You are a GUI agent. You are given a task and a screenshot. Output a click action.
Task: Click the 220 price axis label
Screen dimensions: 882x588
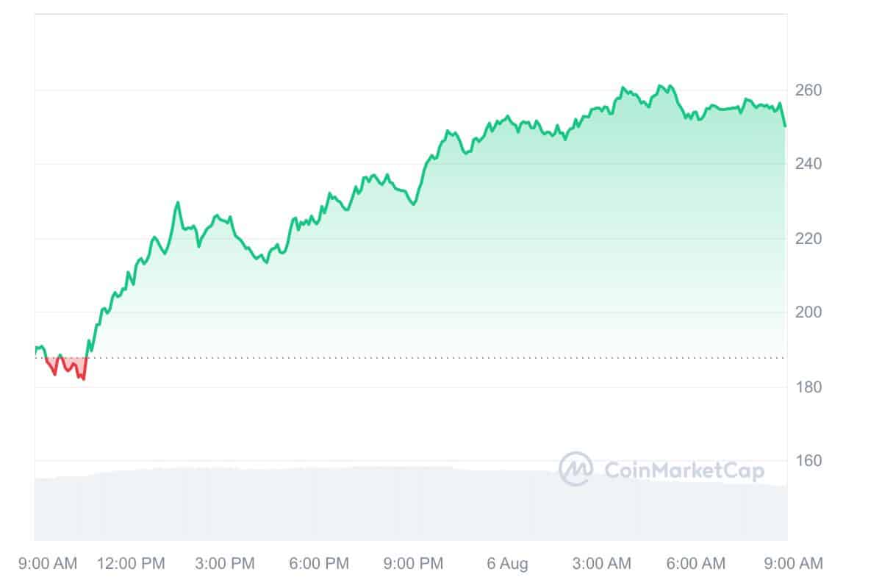click(808, 239)
